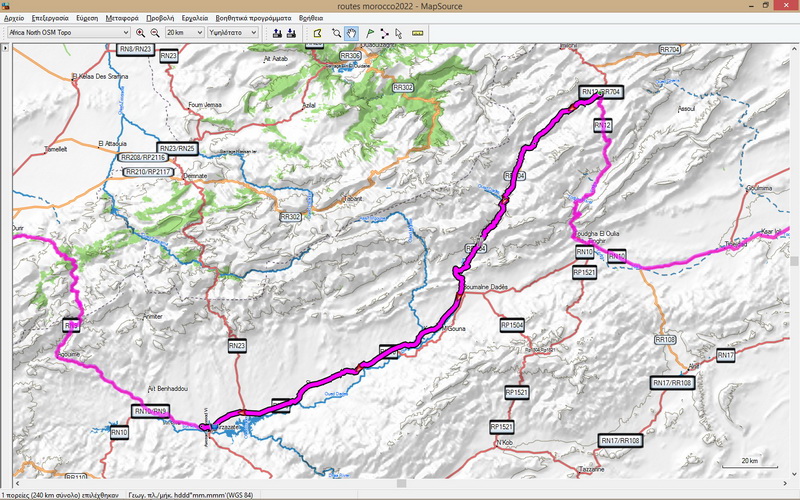The width and height of the screenshot is (800, 500).
Task: Click the RN12 road label on the map
Action: 603,125
